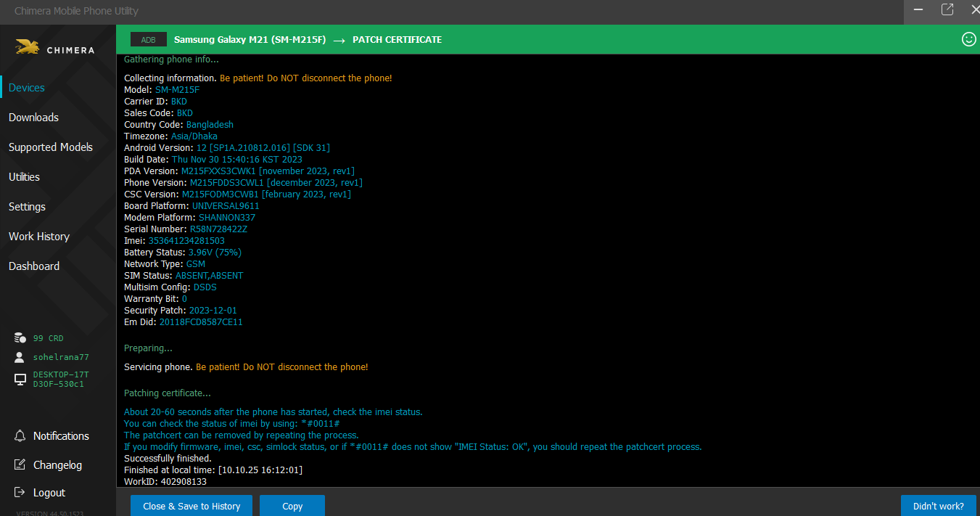The width and height of the screenshot is (980, 516).
Task: Go to Downloads in sidebar
Action: 33,118
